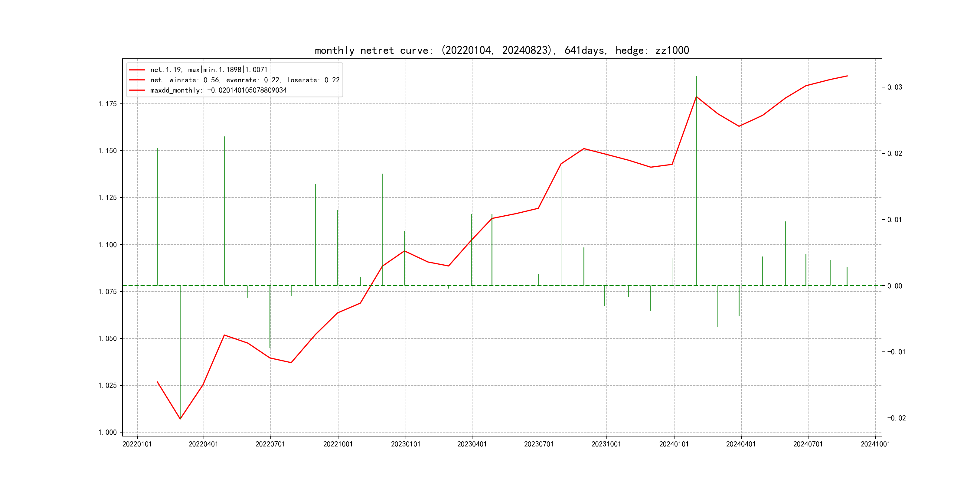Click the -0.02 right axis label
This screenshot has width=980, height=490.
click(896, 418)
